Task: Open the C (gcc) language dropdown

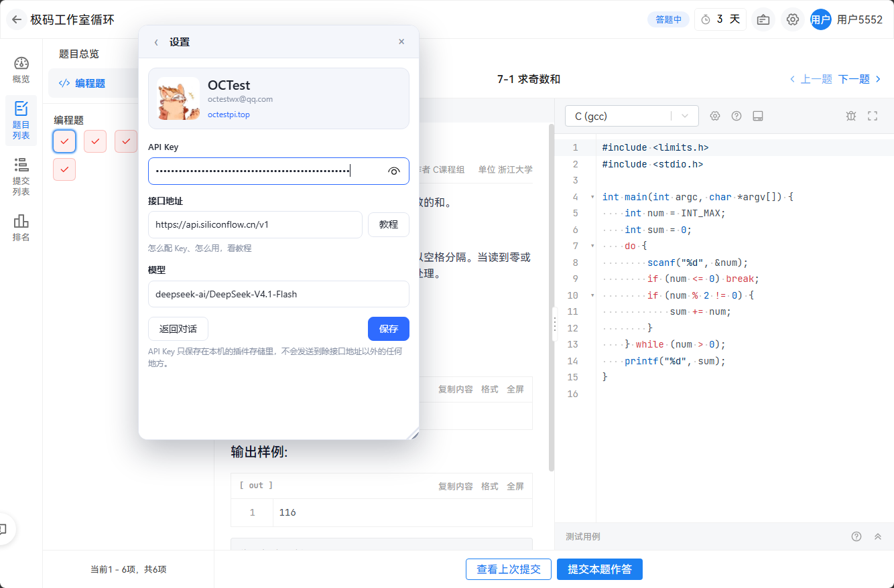Action: pos(632,116)
